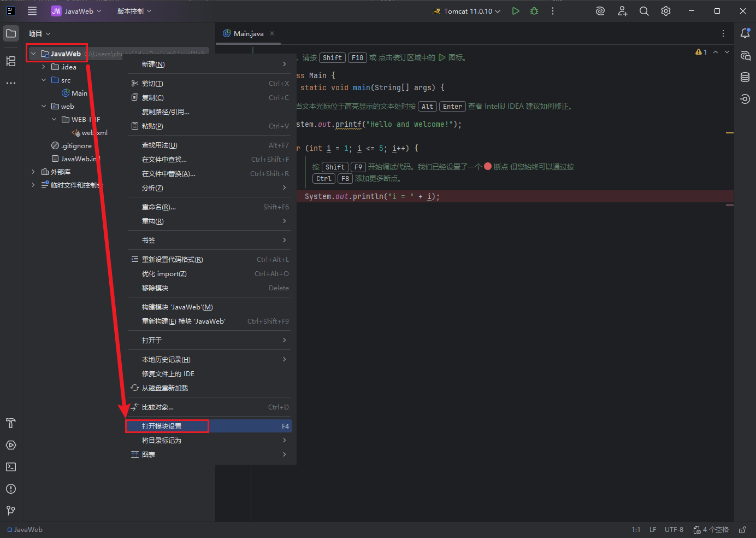
Task: Open the Structure tool window icon
Action: click(x=11, y=61)
